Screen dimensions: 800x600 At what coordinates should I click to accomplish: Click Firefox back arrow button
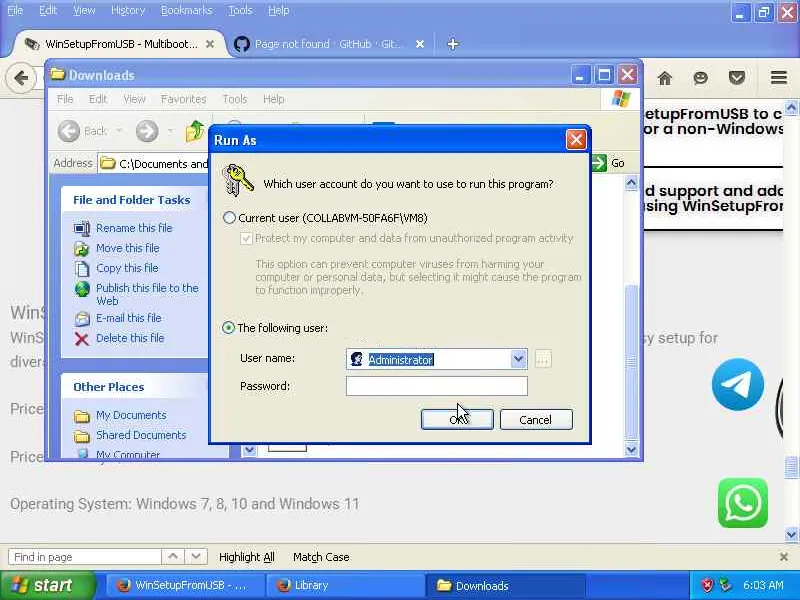tap(21, 78)
